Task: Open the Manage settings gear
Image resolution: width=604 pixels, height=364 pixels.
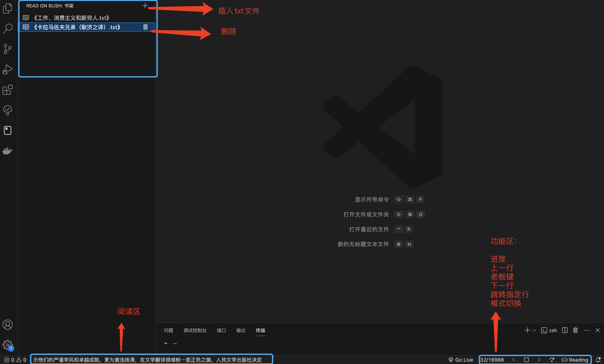Action: click(8, 345)
